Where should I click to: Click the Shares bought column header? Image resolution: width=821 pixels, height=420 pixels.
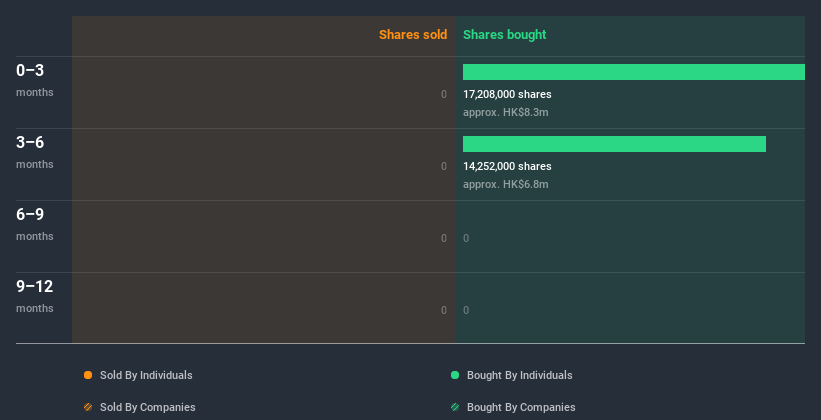pos(505,35)
